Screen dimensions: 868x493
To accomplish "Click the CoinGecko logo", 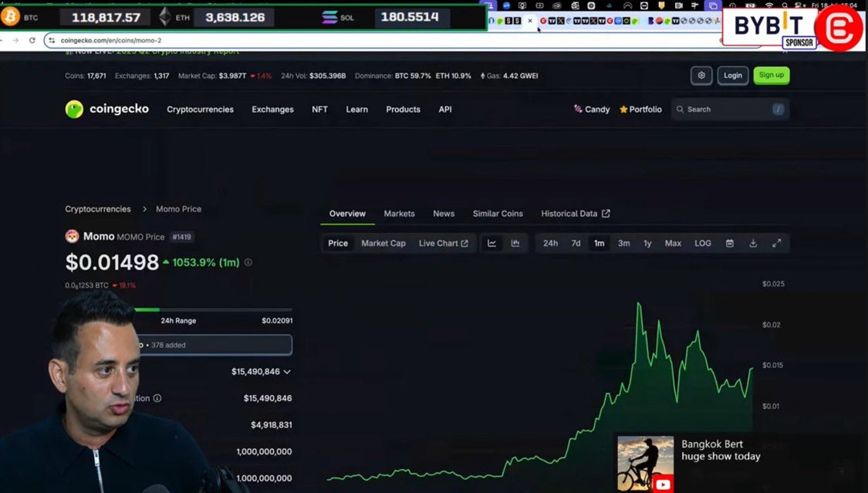I will click(x=106, y=109).
